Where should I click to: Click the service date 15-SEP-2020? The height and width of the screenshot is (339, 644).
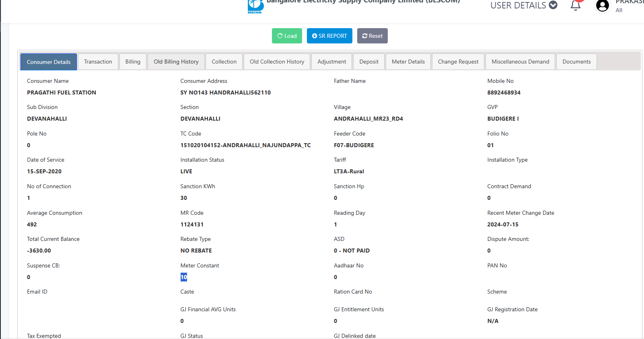click(44, 171)
